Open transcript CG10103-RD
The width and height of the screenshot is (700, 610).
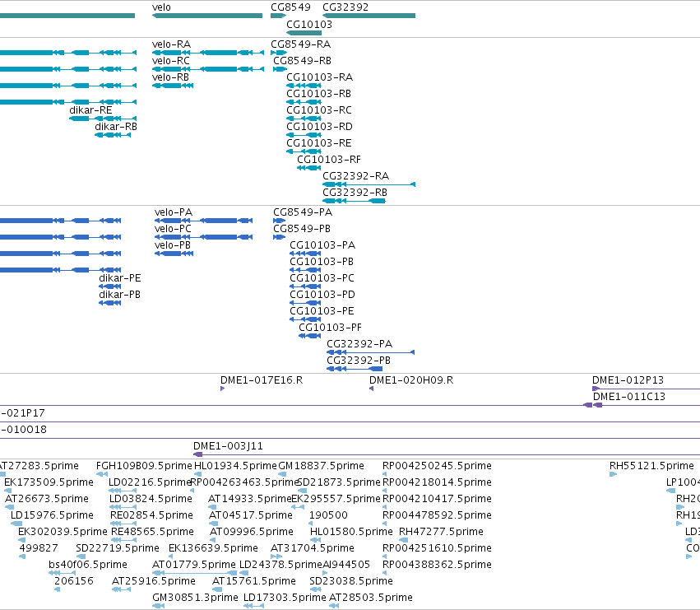[x=319, y=127]
